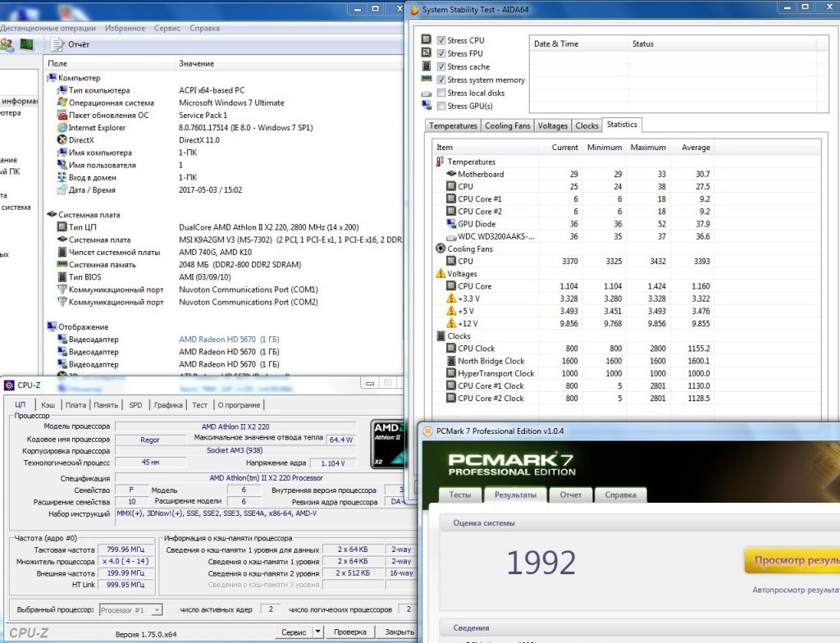Click the Average column header
The height and width of the screenshot is (643, 840).
pyautogui.click(x=692, y=147)
